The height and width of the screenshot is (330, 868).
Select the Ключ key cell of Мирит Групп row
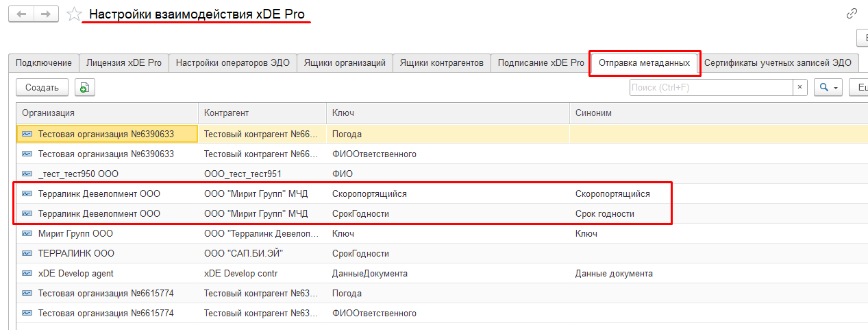coord(448,233)
